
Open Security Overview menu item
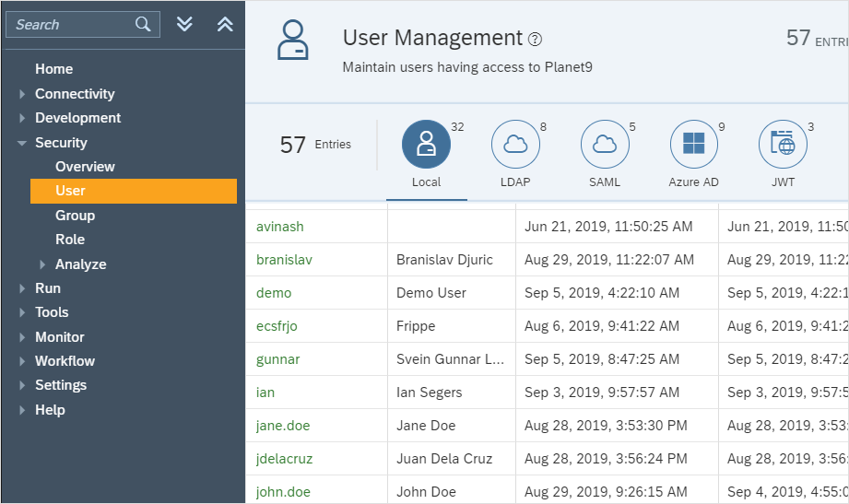(85, 167)
